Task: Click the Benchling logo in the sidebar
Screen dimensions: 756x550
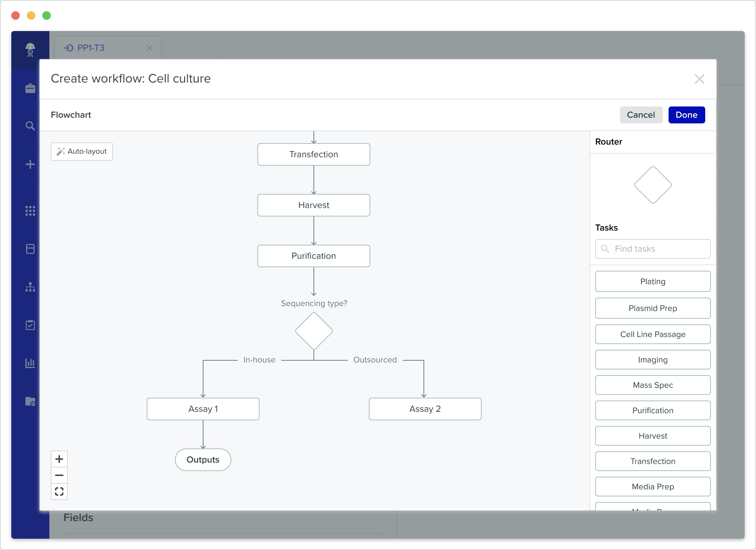Action: [30, 50]
